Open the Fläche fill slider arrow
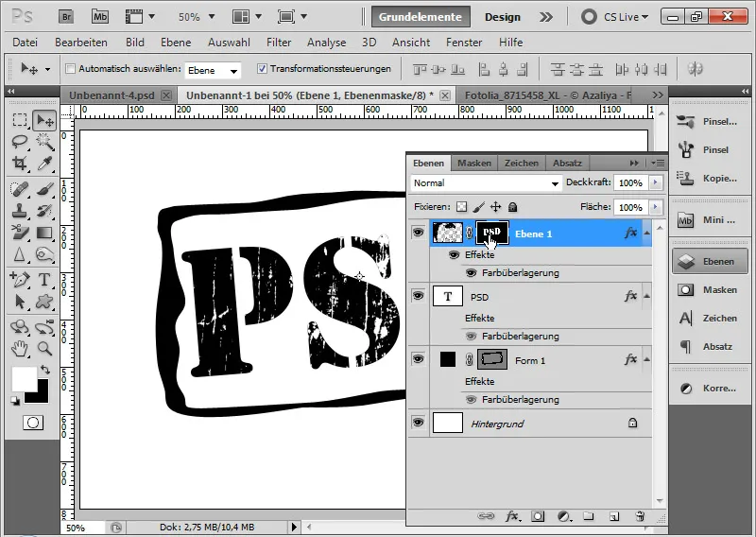756x537 pixels. pyautogui.click(x=655, y=207)
